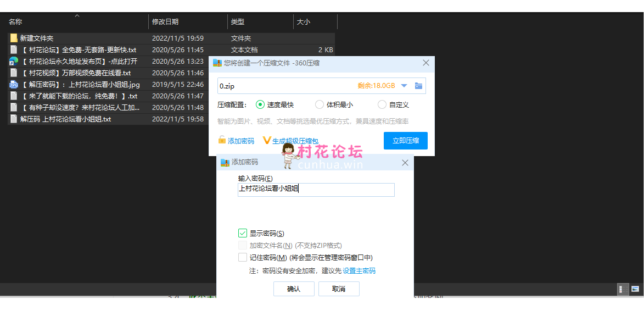This screenshot has width=644, height=310.
Task: Uncheck the 显示密码 checkbox
Action: pos(243,233)
